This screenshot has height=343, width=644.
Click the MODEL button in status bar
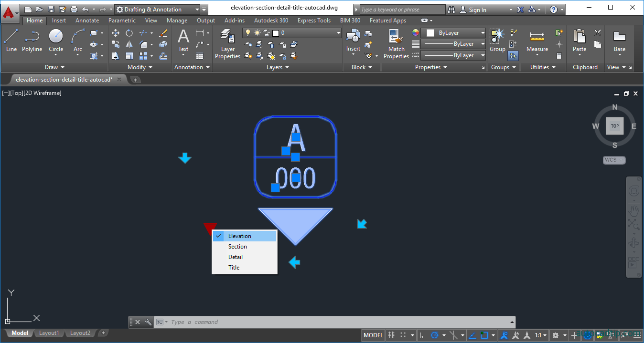(x=373, y=335)
